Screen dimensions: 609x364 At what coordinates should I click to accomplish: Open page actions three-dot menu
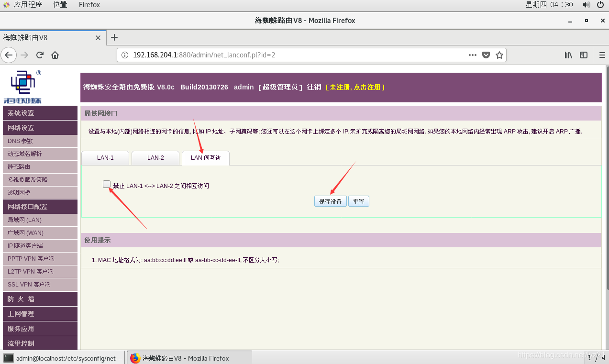473,55
